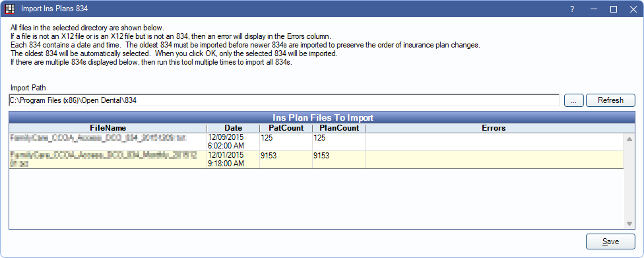Click the Date column header

234,128
